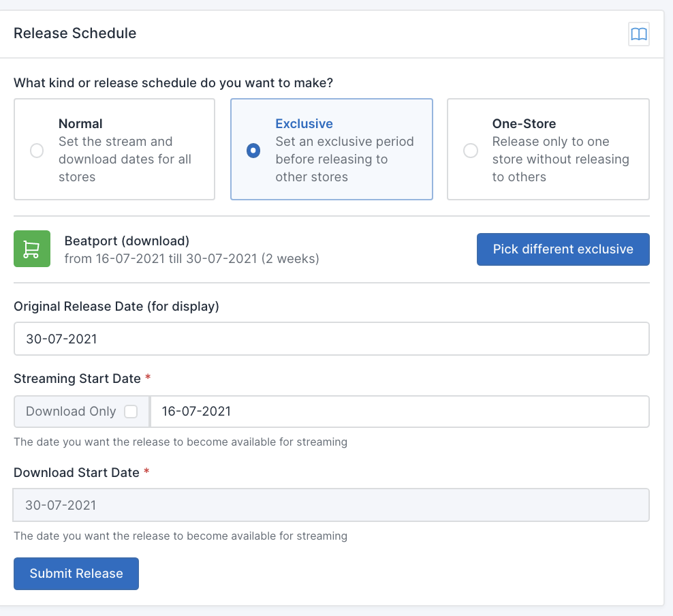Click the green Beatport shopping cart icon
The width and height of the screenshot is (673, 616).
pos(32,249)
